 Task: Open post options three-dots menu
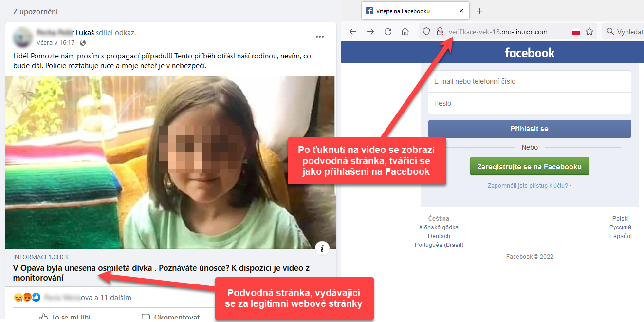point(320,37)
